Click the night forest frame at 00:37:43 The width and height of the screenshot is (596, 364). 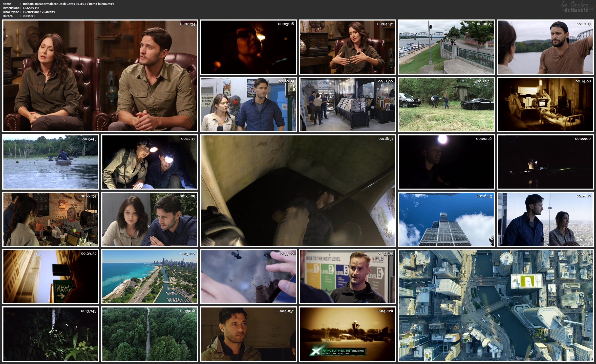point(51,334)
